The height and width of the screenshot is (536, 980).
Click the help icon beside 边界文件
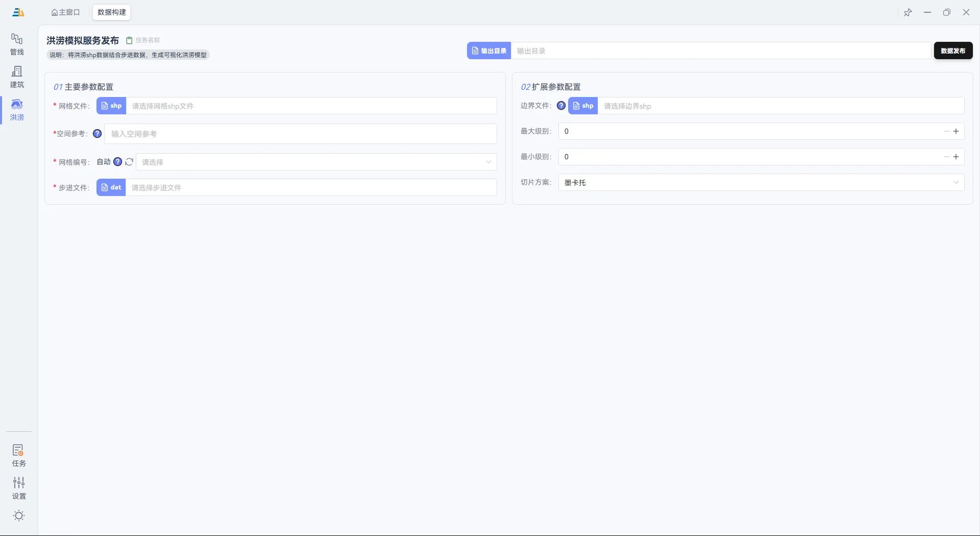pos(561,106)
